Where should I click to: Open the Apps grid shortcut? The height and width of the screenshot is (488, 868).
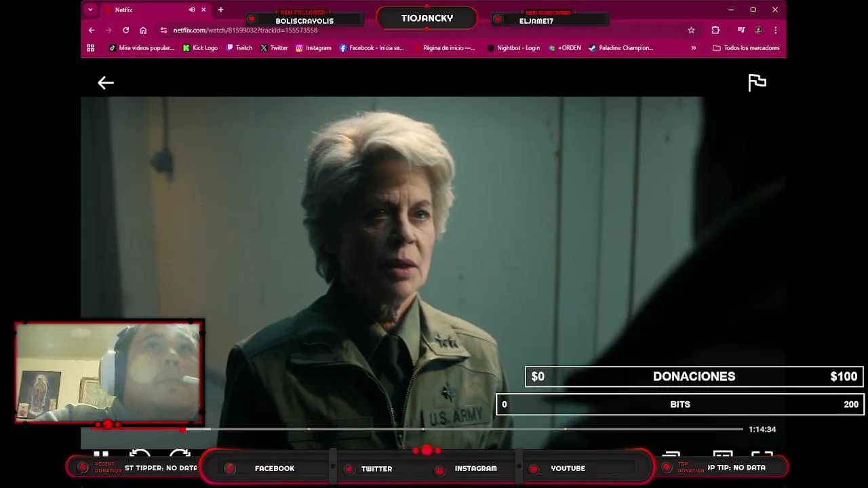coord(90,48)
